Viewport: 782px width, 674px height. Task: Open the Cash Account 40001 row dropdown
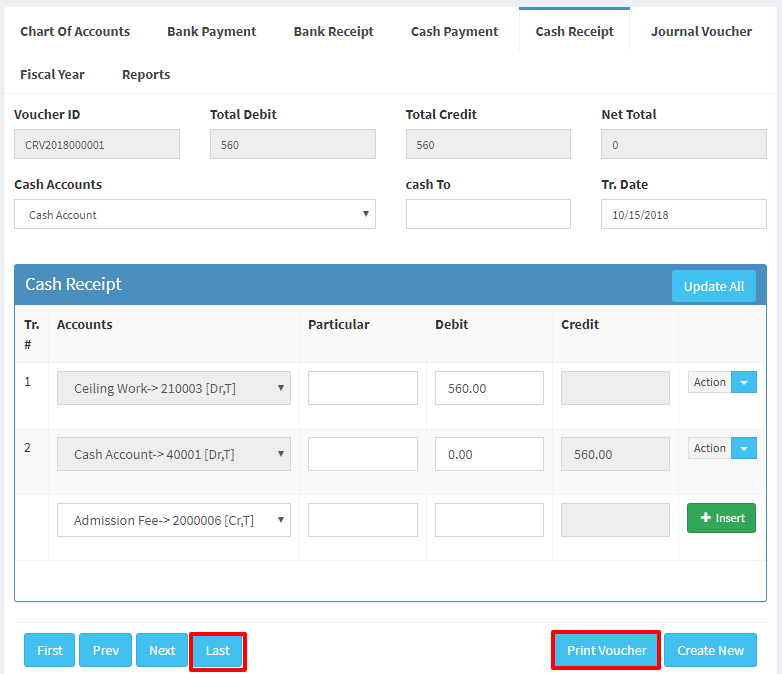point(174,454)
